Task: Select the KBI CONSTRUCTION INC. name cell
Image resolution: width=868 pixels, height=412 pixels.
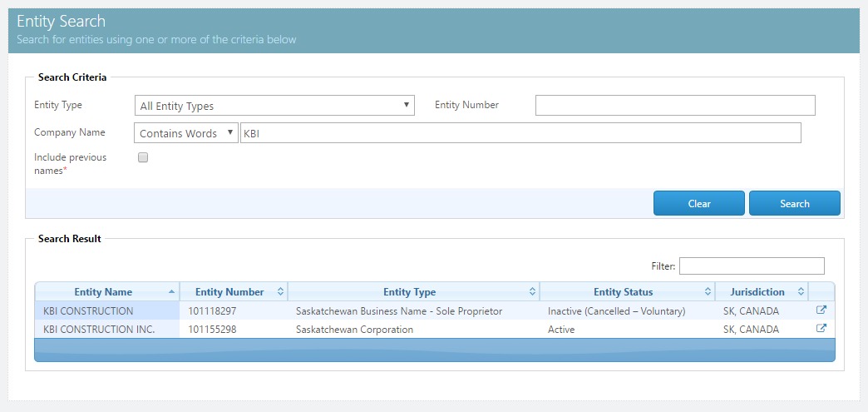Action: (107, 330)
